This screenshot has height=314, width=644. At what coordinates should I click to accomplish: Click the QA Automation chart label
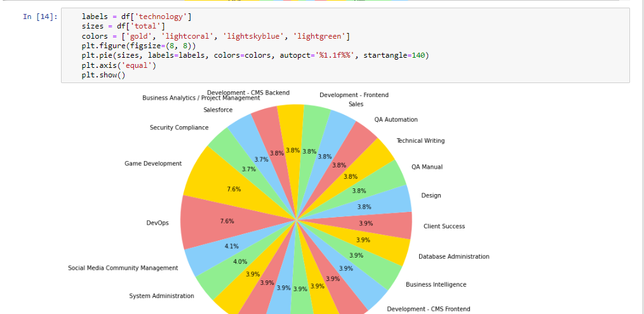pyautogui.click(x=396, y=120)
